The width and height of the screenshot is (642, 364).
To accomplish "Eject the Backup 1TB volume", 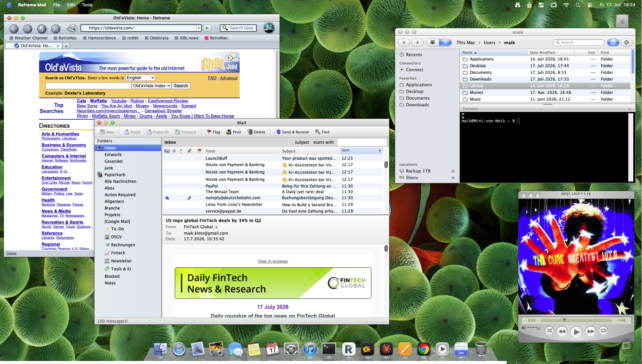I will [x=453, y=171].
